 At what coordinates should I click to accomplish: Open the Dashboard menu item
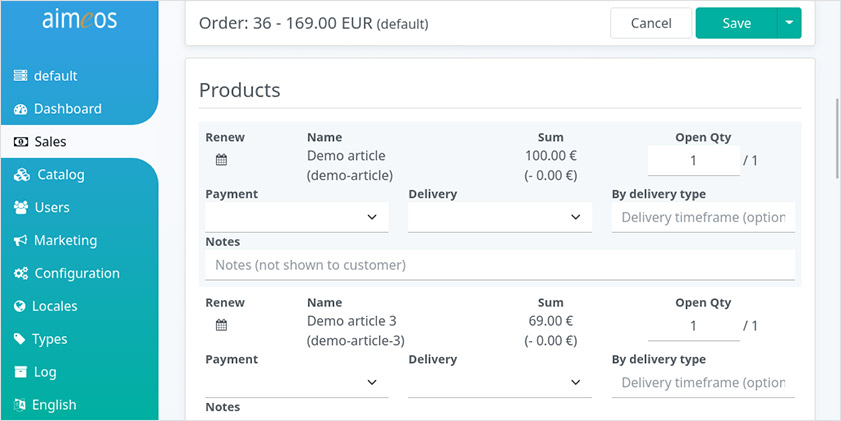[79, 109]
